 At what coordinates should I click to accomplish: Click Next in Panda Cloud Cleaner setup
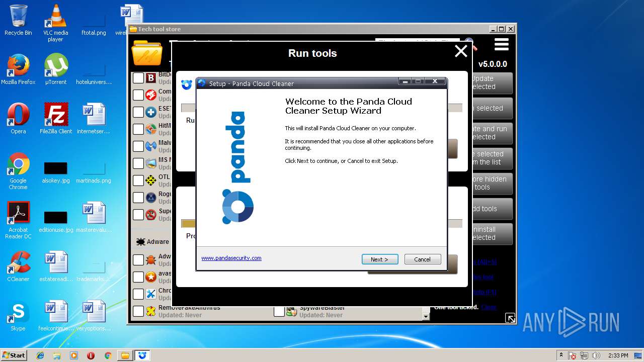pos(380,259)
